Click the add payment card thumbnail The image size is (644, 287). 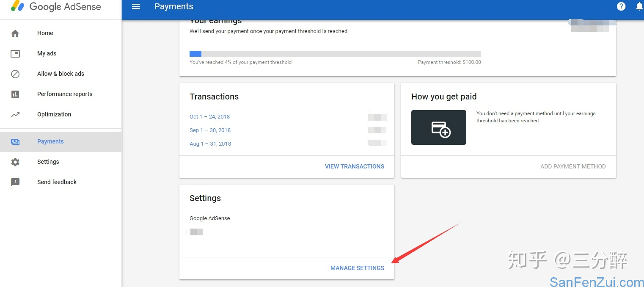click(x=439, y=127)
